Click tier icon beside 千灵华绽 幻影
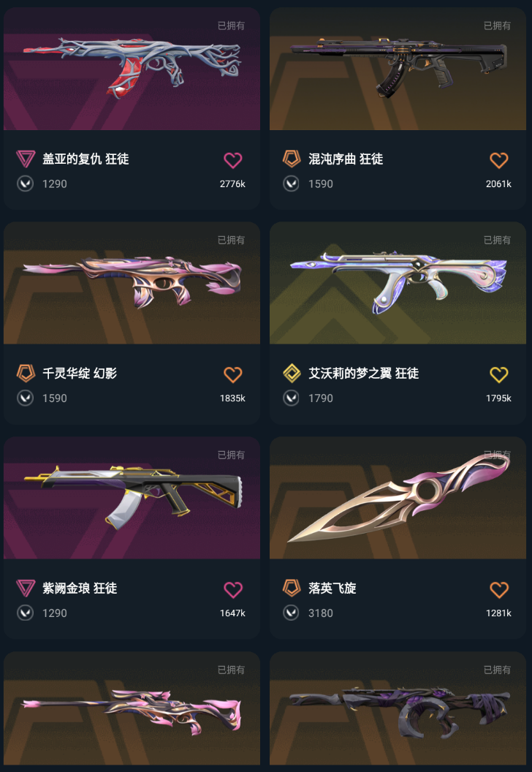Image resolution: width=532 pixels, height=772 pixels. (26, 373)
